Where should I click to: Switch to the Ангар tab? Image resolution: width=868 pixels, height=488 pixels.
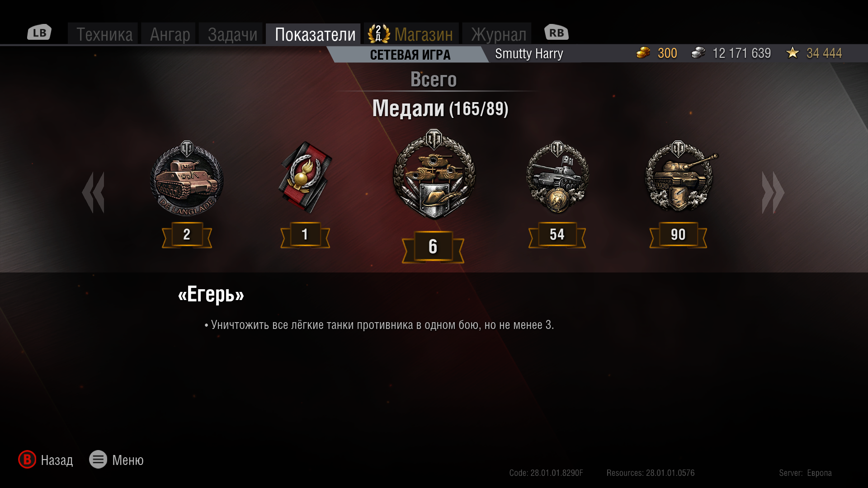point(170,34)
